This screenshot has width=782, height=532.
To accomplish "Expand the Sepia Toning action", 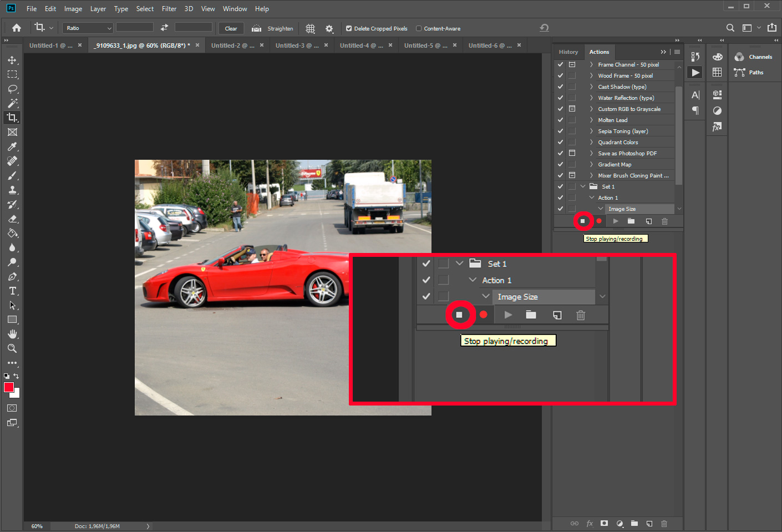I will click(x=590, y=131).
